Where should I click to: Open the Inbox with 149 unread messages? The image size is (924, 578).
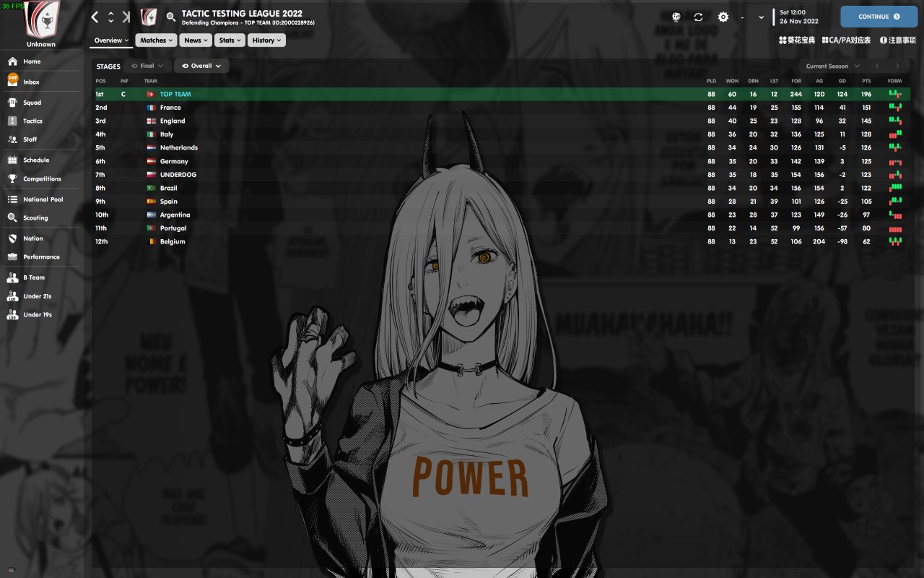point(40,82)
